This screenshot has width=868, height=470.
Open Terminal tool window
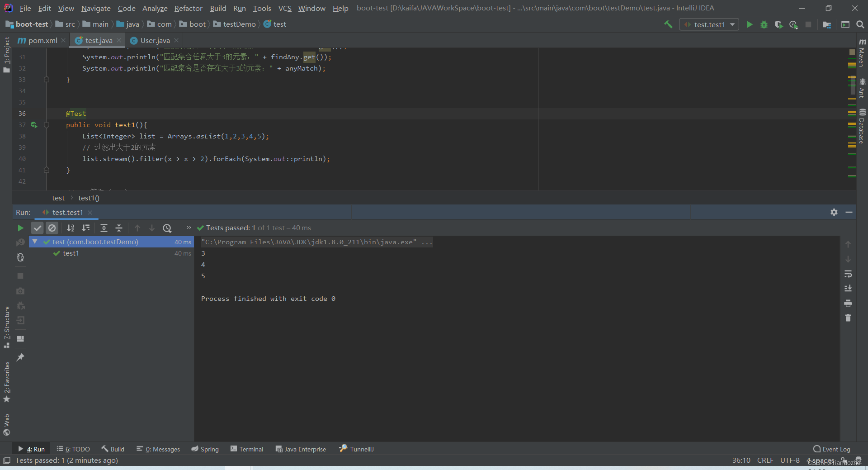click(247, 449)
